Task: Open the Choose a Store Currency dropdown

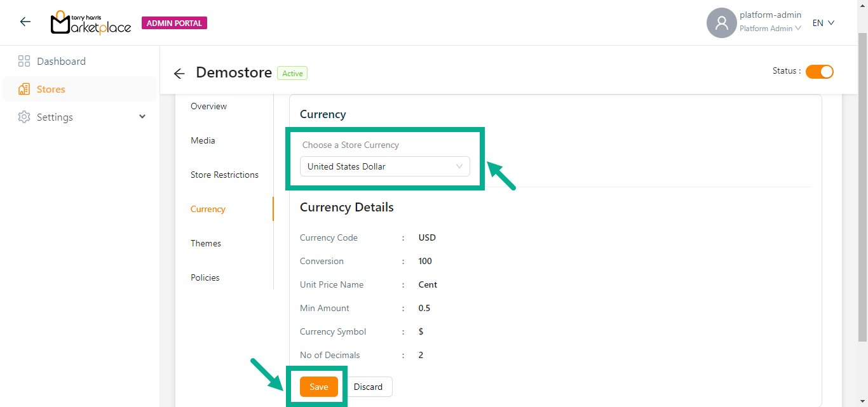Action: (x=384, y=167)
